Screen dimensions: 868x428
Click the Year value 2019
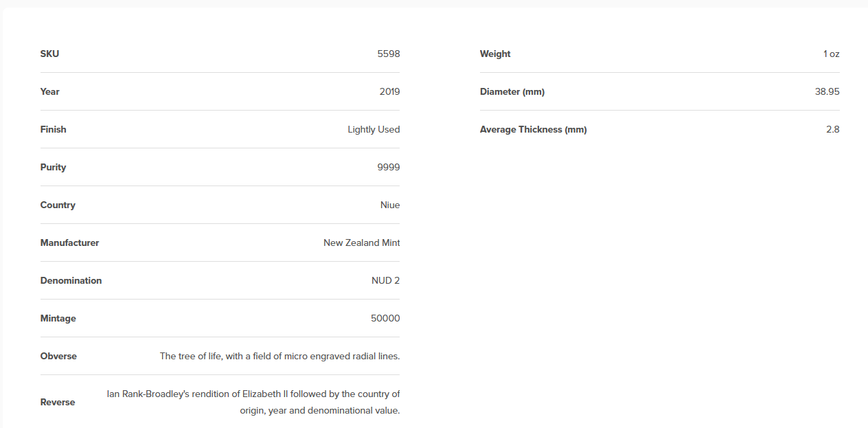(389, 91)
